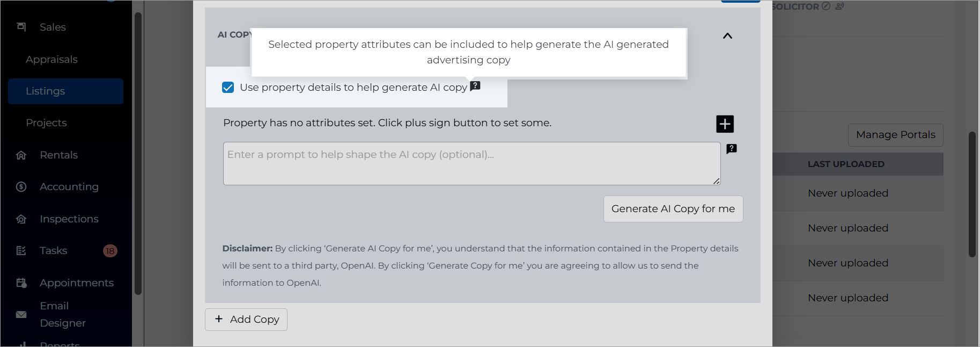The width and height of the screenshot is (980, 347).
Task: Click the sidebar vertical scrollbar
Action: coord(138,154)
